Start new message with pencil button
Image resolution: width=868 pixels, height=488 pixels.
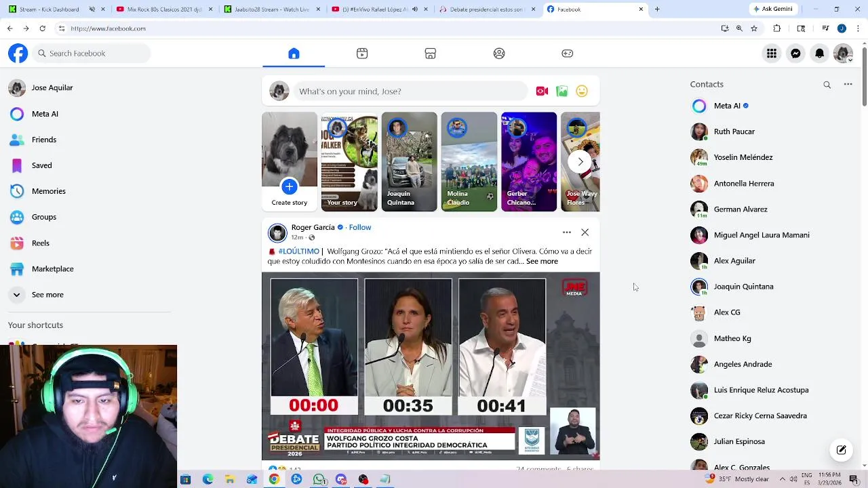point(842,450)
